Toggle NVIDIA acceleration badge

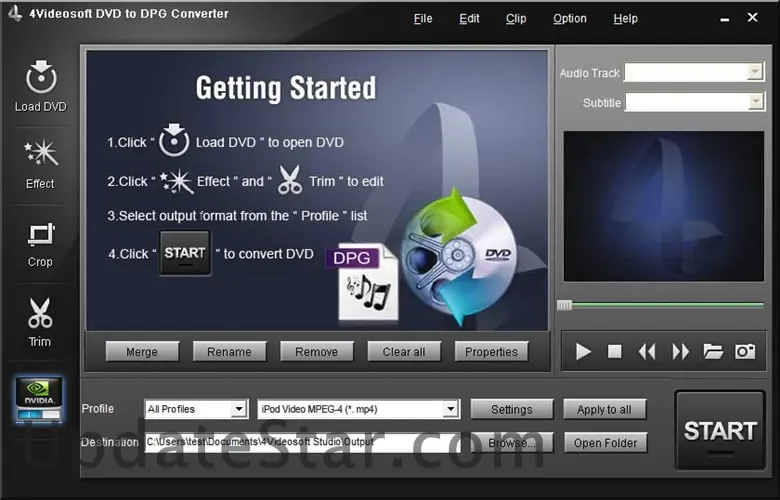click(39, 400)
